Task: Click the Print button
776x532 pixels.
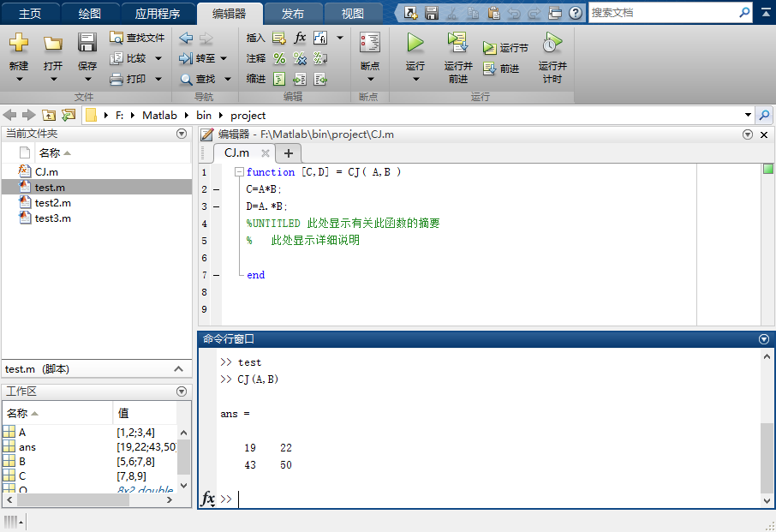Action: [x=128, y=79]
